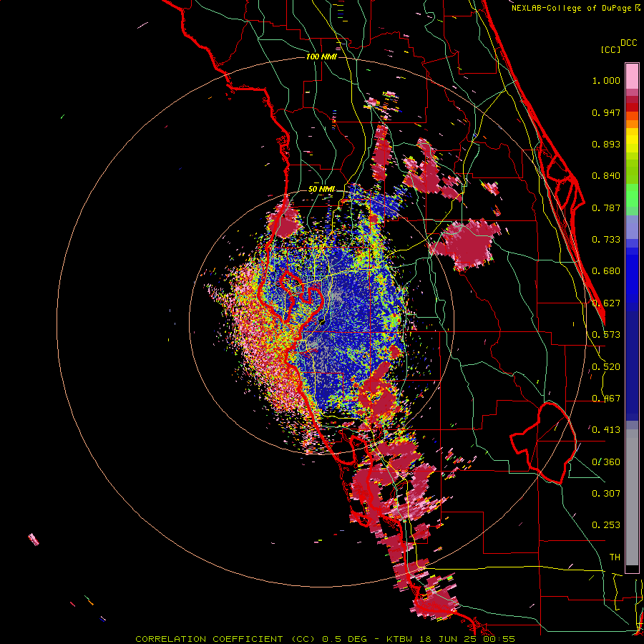This screenshot has height=644, width=644.
Task: Select the 0.413 legend value
Action: click(x=606, y=430)
